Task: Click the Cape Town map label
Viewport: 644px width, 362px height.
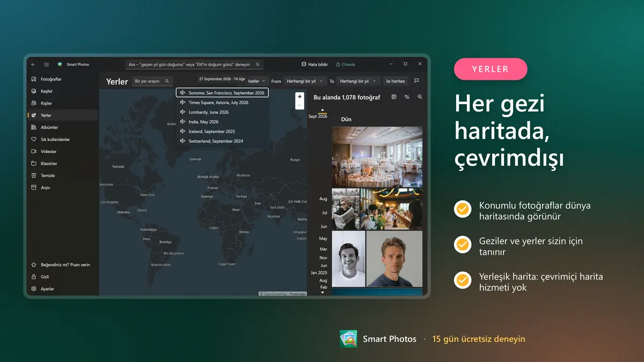Action: coord(226,264)
